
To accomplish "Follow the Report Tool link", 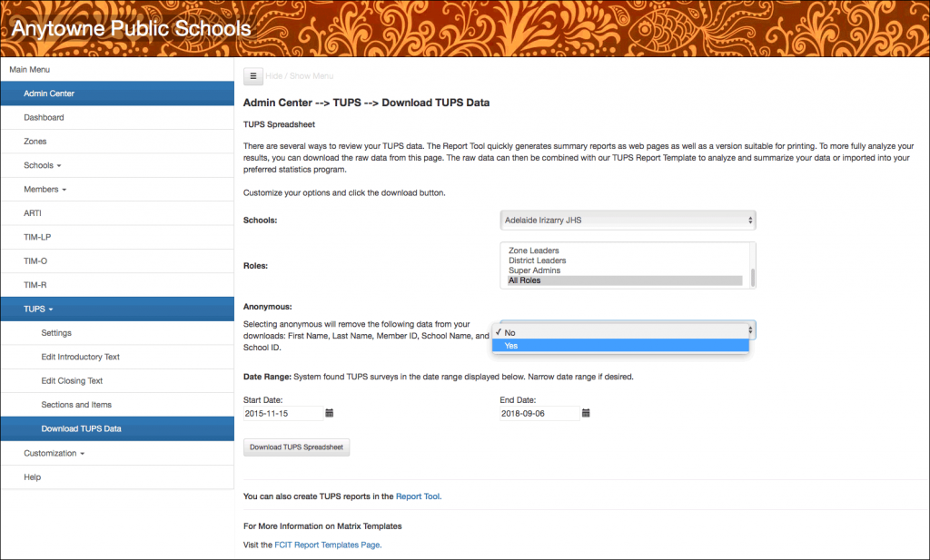I will (417, 496).
